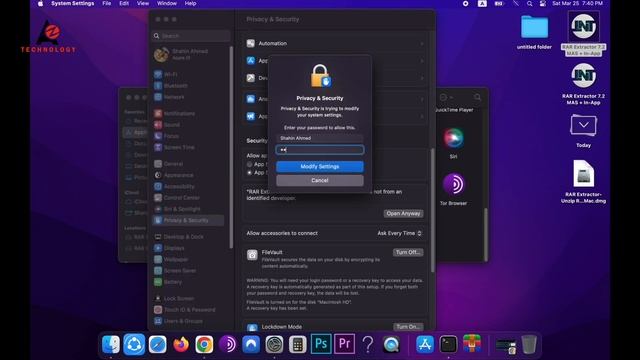Click the FileVault icon

252,255
